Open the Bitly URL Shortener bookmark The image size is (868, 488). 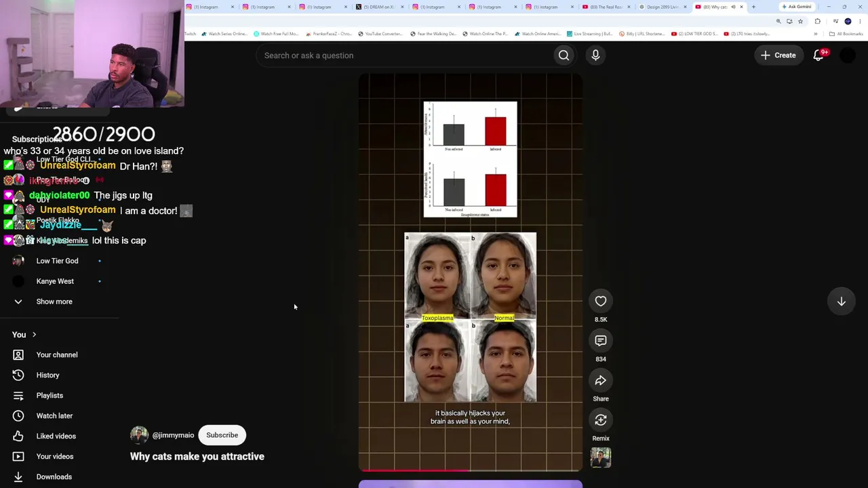coord(642,34)
